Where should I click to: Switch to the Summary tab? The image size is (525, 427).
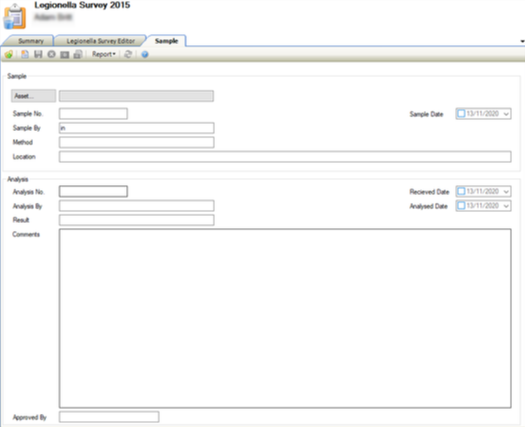click(30, 41)
